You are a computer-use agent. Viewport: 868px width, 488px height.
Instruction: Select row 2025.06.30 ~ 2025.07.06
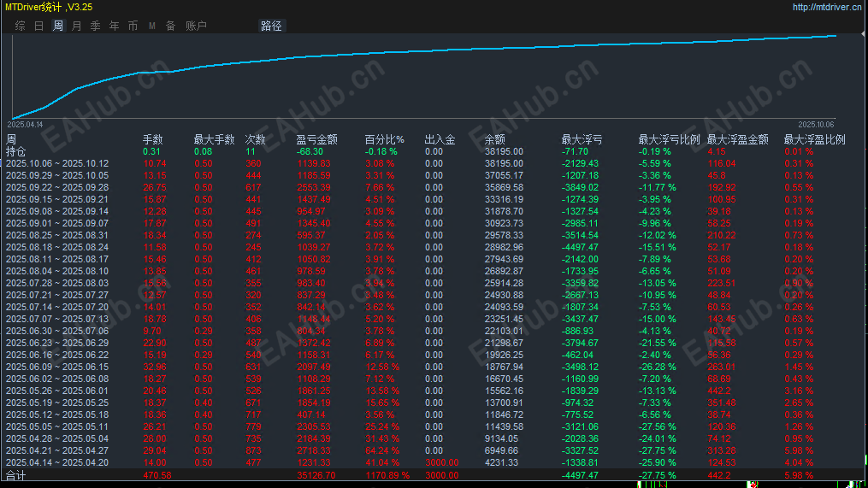57,331
